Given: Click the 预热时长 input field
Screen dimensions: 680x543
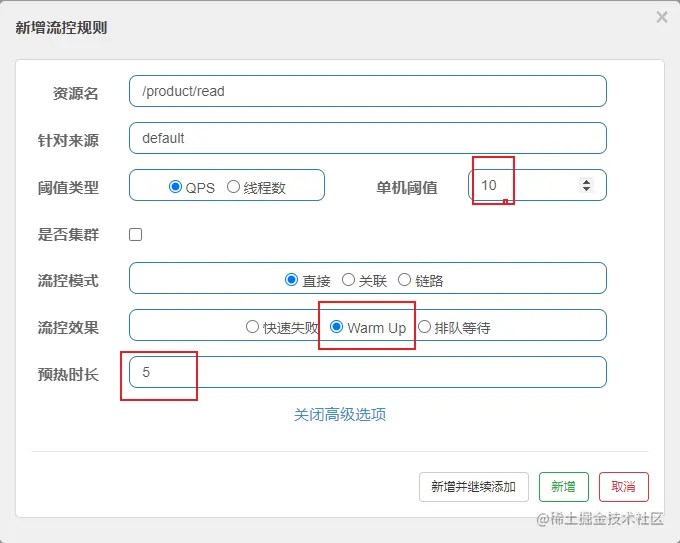Looking at the screenshot, I should (x=368, y=372).
